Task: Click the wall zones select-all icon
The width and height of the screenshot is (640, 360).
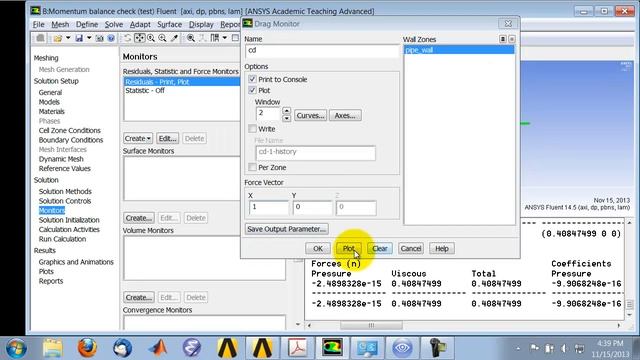Action: pos(503,39)
